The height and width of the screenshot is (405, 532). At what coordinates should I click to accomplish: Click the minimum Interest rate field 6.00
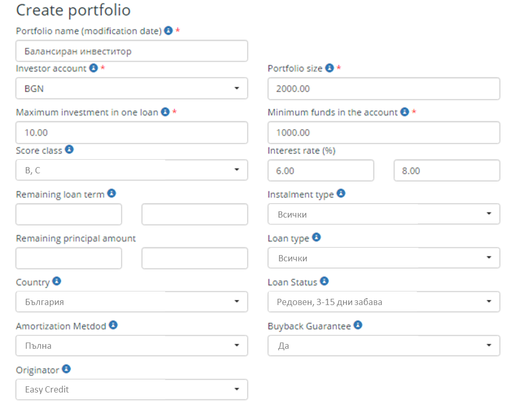coord(320,170)
